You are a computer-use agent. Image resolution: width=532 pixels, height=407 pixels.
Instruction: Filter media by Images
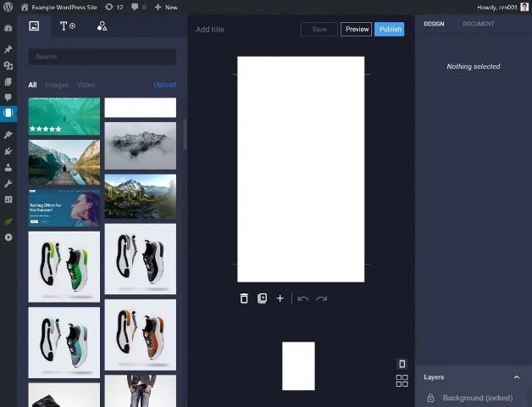[x=57, y=85]
